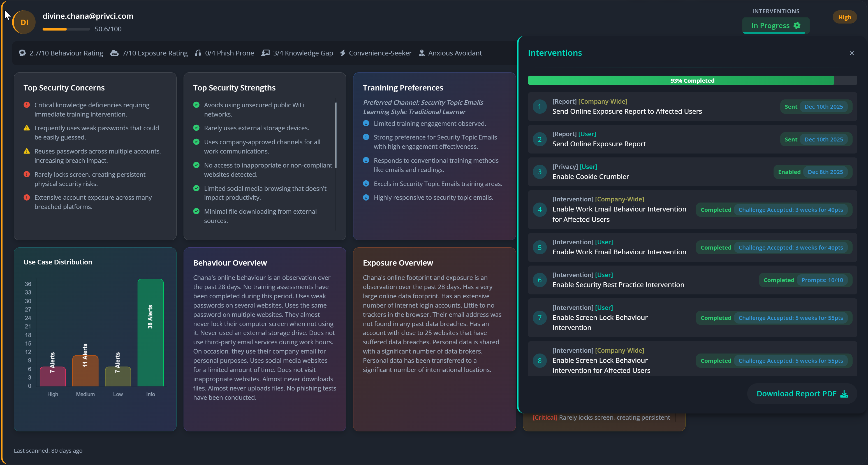Click the Behaviour Rating head icon
868x465 pixels.
22,53
